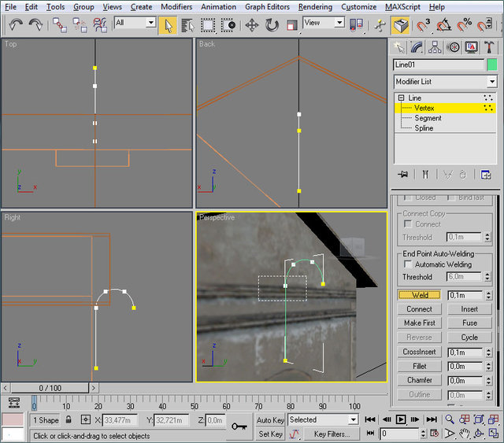The width and height of the screenshot is (504, 443).
Task: Enable the Automatic Welding checkbox
Action: click(408, 265)
